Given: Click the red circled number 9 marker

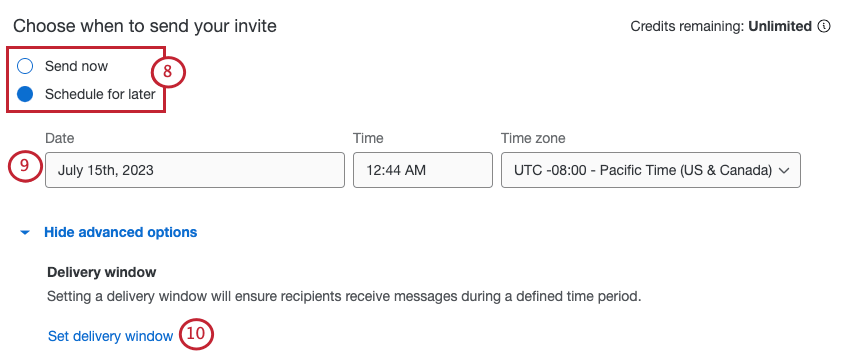Looking at the screenshot, I should [25, 166].
